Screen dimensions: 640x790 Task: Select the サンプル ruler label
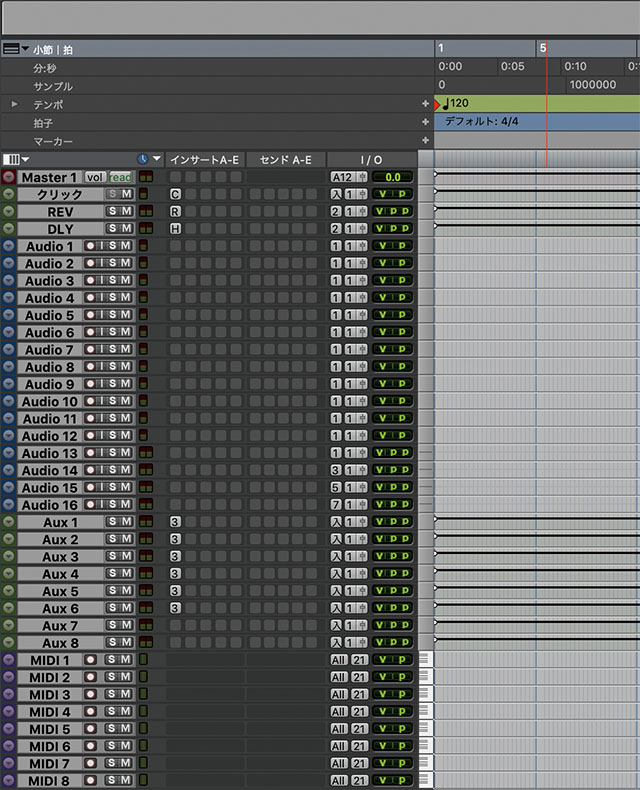53,86
